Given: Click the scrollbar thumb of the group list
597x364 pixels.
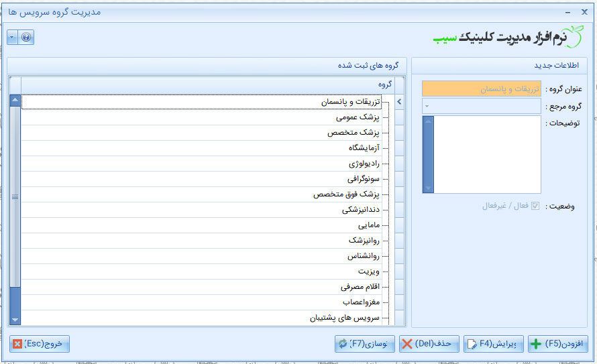Looking at the screenshot, I should (15, 196).
